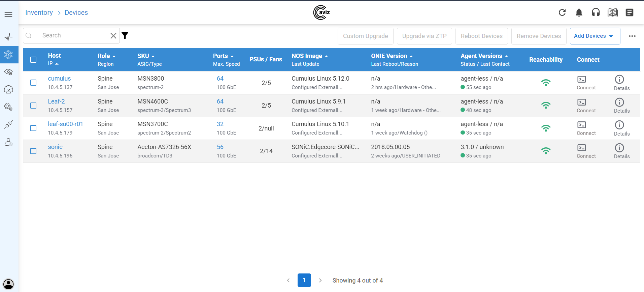
Task: Click the Custom Upgrade button
Action: [365, 36]
